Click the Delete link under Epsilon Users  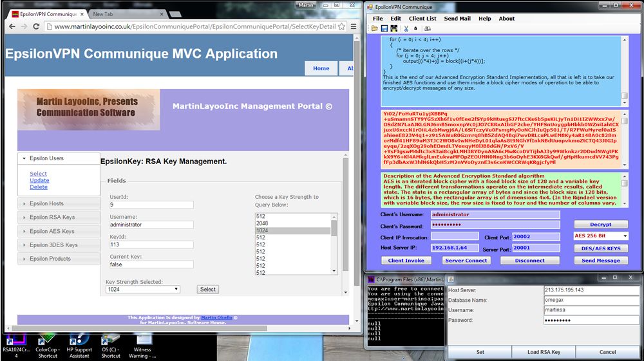pos(39,187)
